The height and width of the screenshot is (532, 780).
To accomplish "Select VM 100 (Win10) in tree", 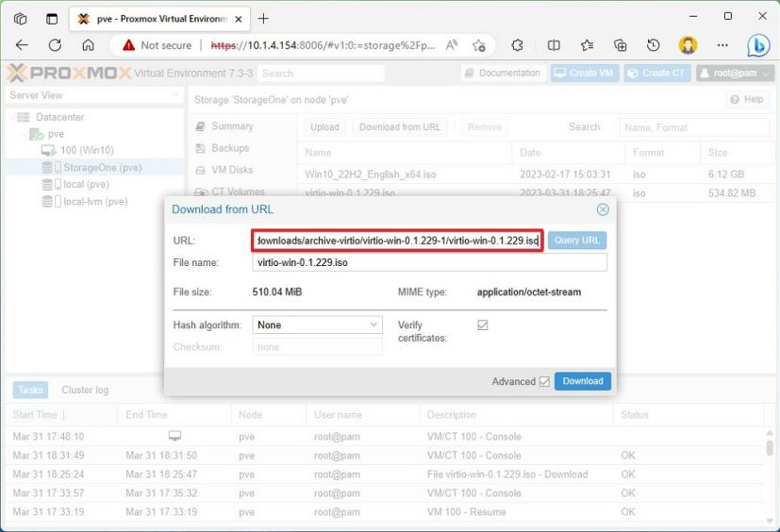I will click(x=87, y=150).
